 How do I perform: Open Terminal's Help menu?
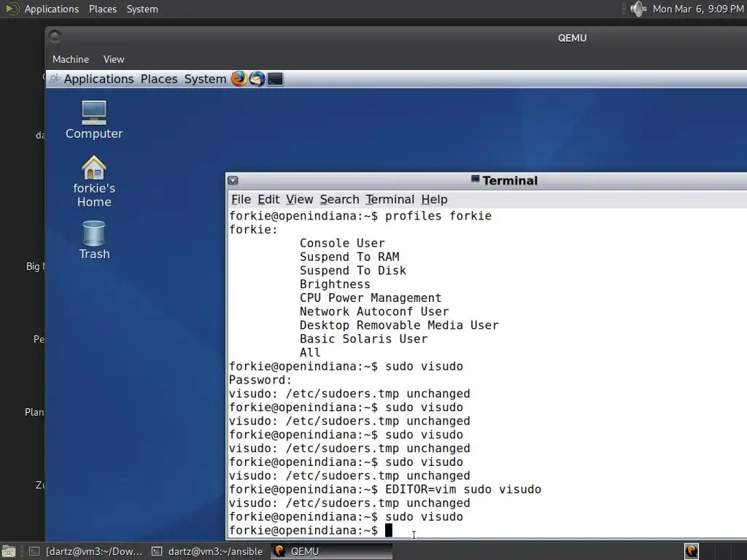coord(434,199)
